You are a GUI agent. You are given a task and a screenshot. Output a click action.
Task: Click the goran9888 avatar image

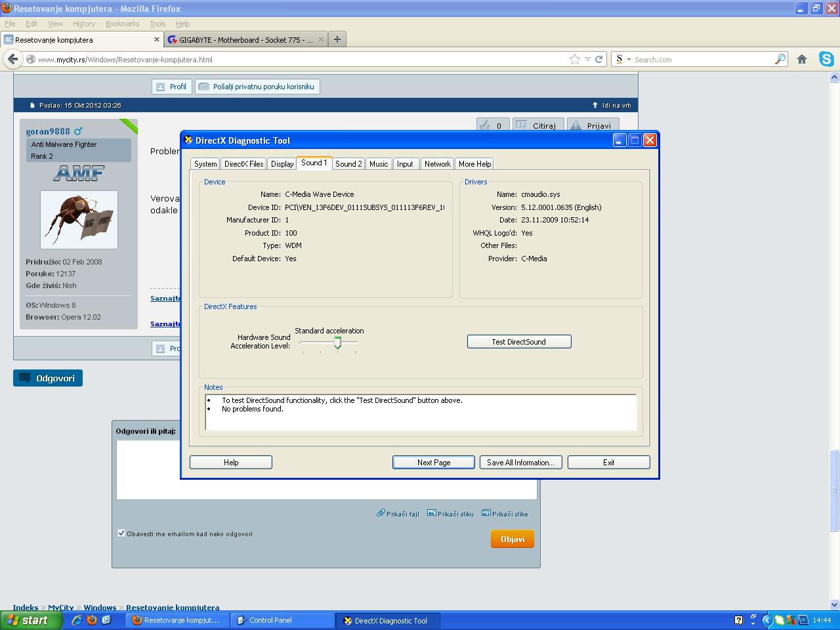(x=79, y=220)
